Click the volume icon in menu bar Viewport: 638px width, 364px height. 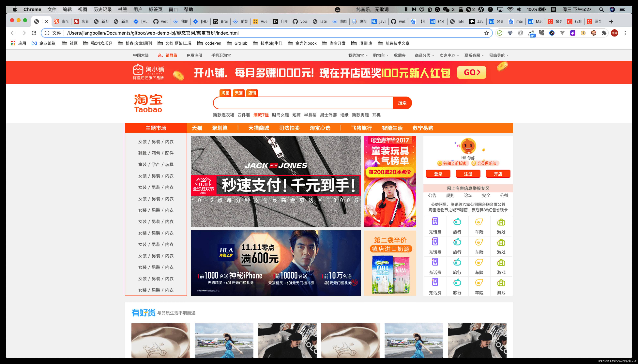(x=519, y=9)
